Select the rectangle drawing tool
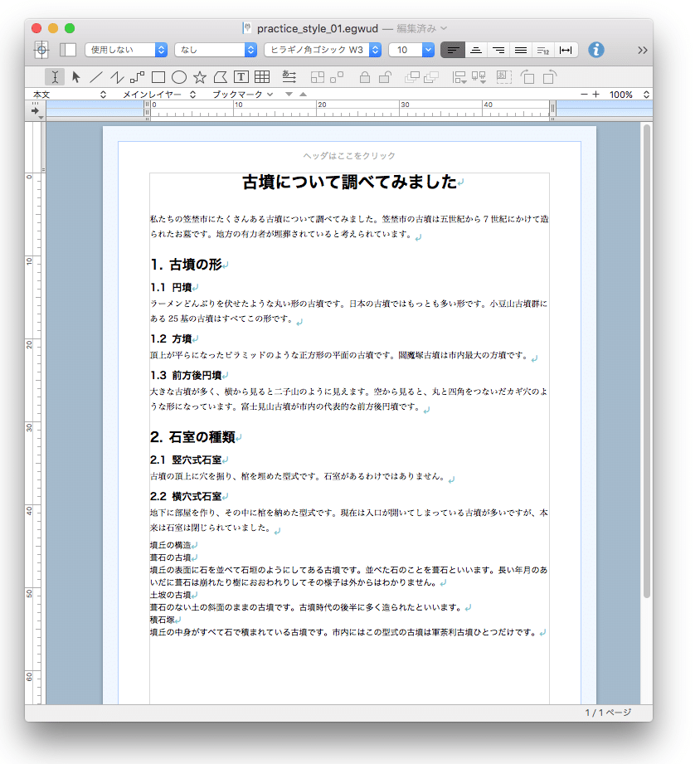The image size is (700, 764). pyautogui.click(x=158, y=76)
